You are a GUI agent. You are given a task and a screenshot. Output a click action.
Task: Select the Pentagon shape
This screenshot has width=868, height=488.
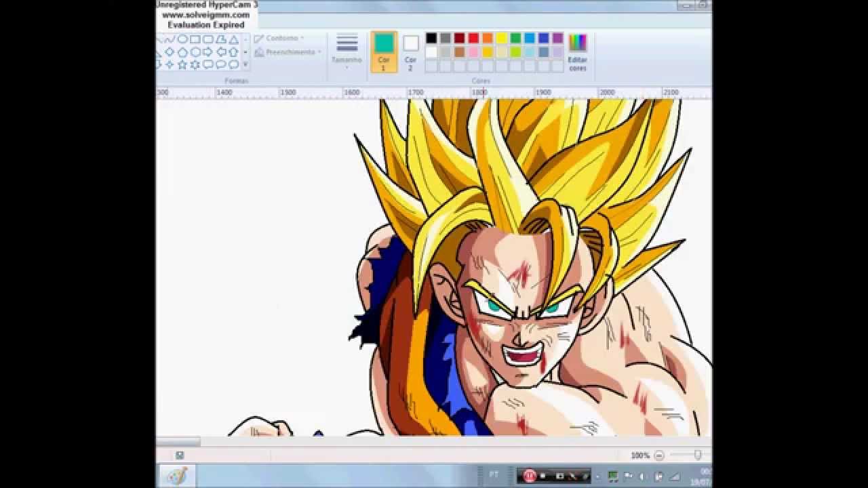(182, 52)
